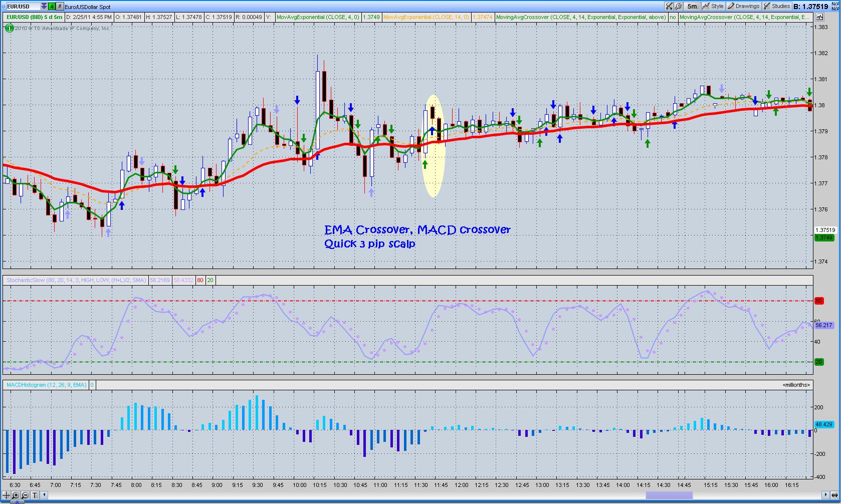Open the Drawings menu

pos(743,6)
